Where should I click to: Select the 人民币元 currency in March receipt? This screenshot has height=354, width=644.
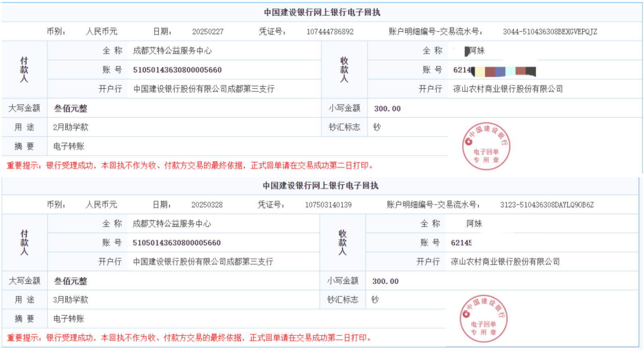pos(102,205)
